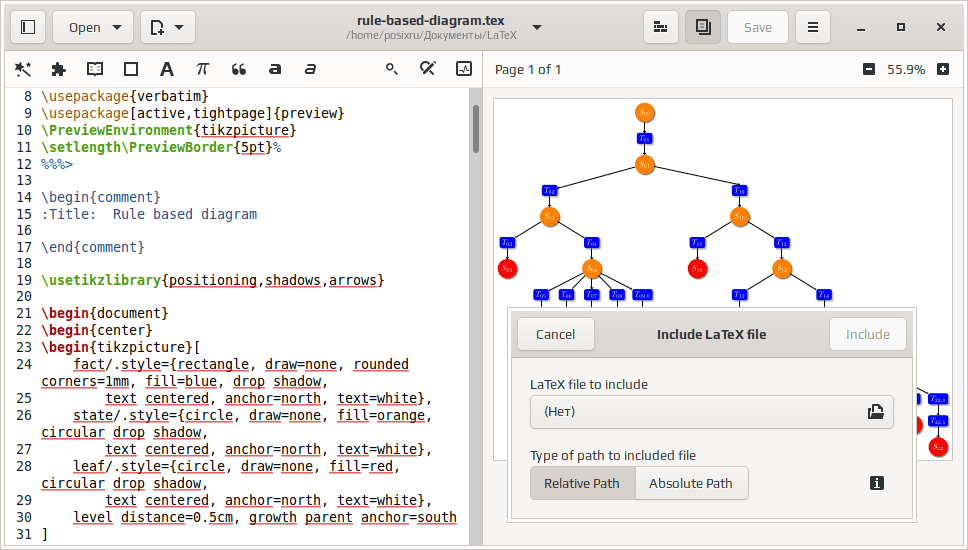Click the editor vertical scrollbar
This screenshot has width=968, height=550.
coord(476,128)
